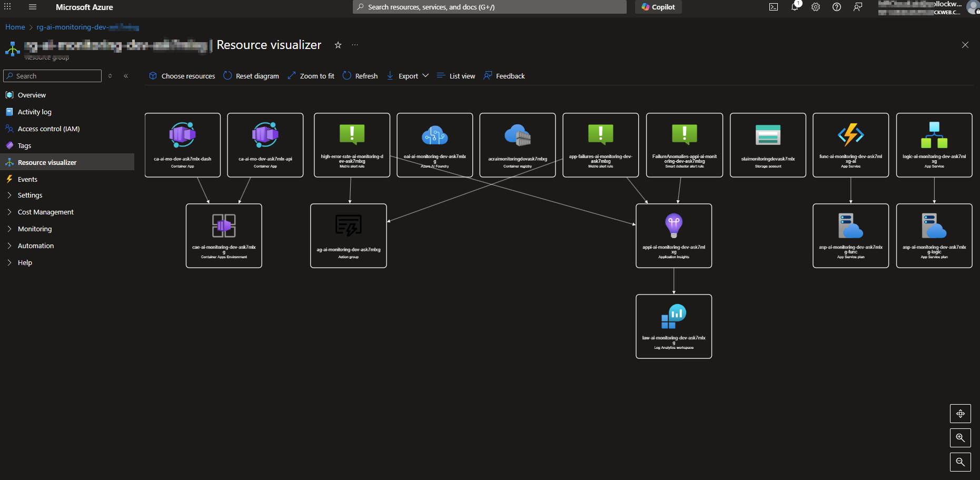Zoom out of the diagram

(961, 462)
